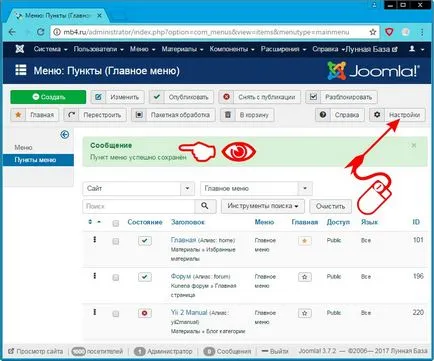
Task: Open the user account icon menu
Action: point(416,49)
